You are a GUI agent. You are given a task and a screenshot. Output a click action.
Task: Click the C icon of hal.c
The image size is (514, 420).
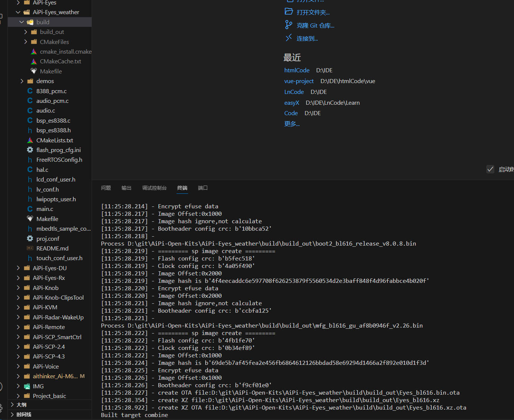click(30, 170)
